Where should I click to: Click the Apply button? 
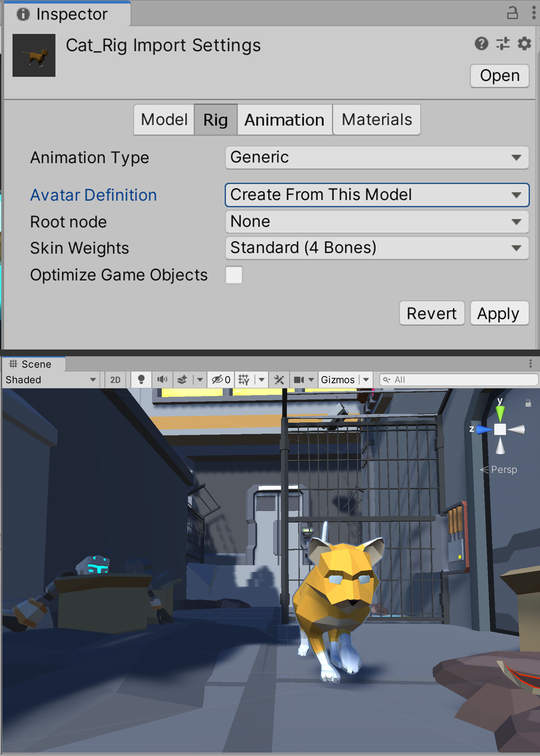(499, 313)
